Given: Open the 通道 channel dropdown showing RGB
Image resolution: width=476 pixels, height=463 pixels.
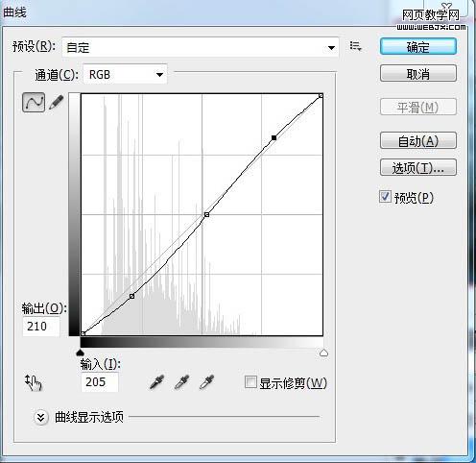Looking at the screenshot, I should [x=125, y=75].
